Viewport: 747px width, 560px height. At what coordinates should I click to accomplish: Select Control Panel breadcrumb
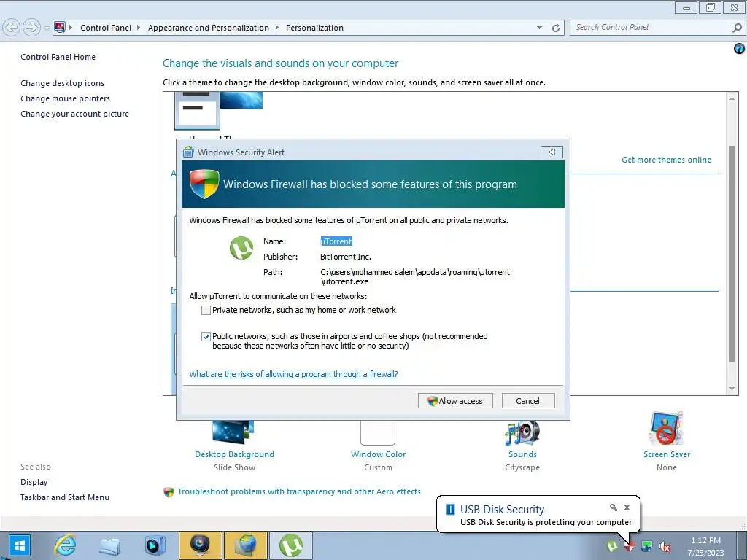pos(105,28)
